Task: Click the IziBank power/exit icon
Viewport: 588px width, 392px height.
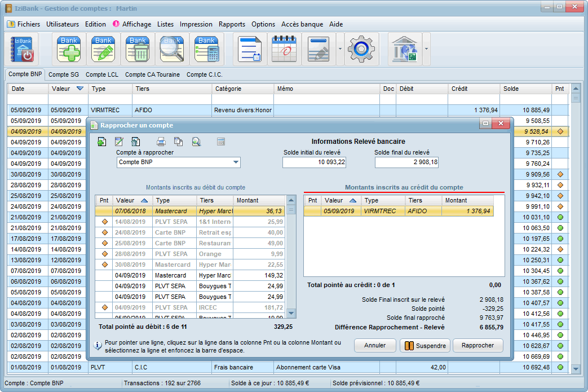Action: point(23,49)
